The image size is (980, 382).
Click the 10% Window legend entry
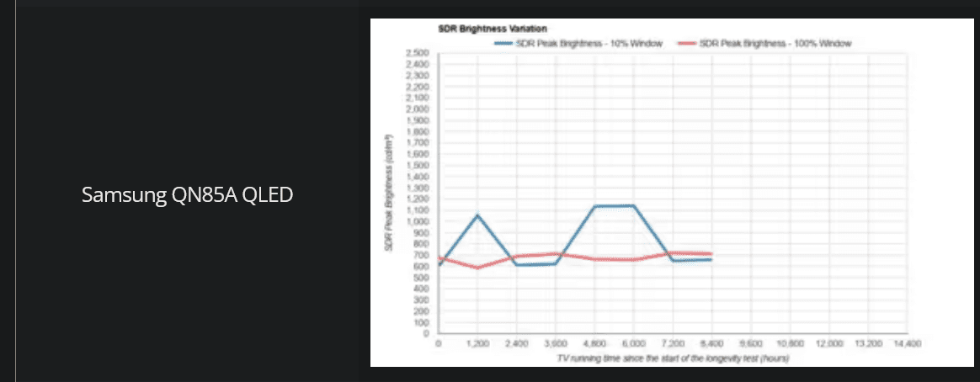pos(578,43)
